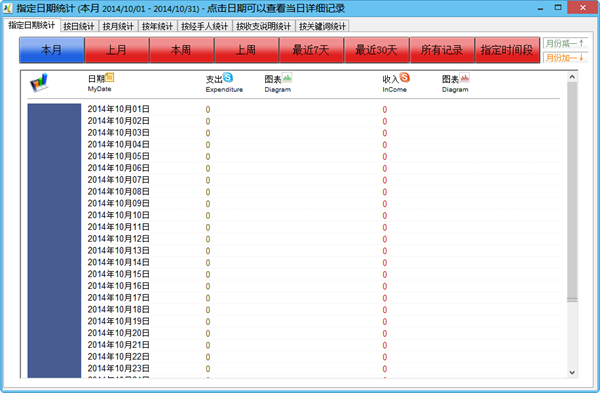Screen dimensions: 600x393
Task: Click the date 2014年10月09日
Action: click(119, 203)
